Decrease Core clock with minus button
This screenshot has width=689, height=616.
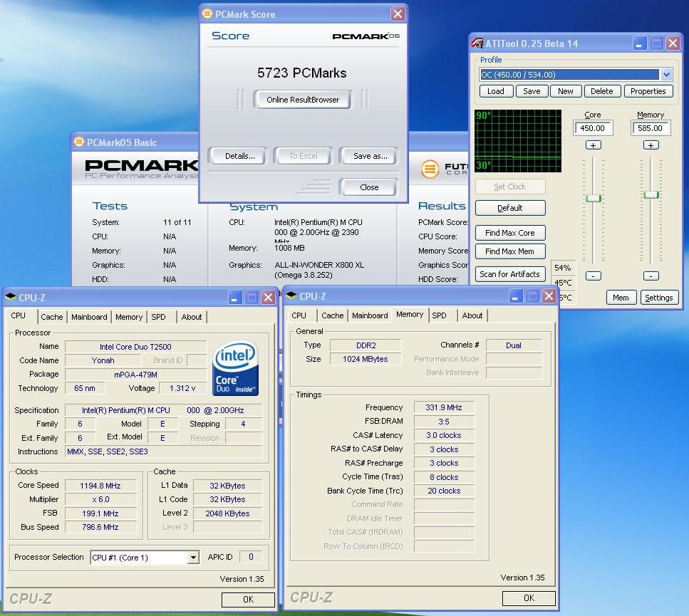[594, 276]
